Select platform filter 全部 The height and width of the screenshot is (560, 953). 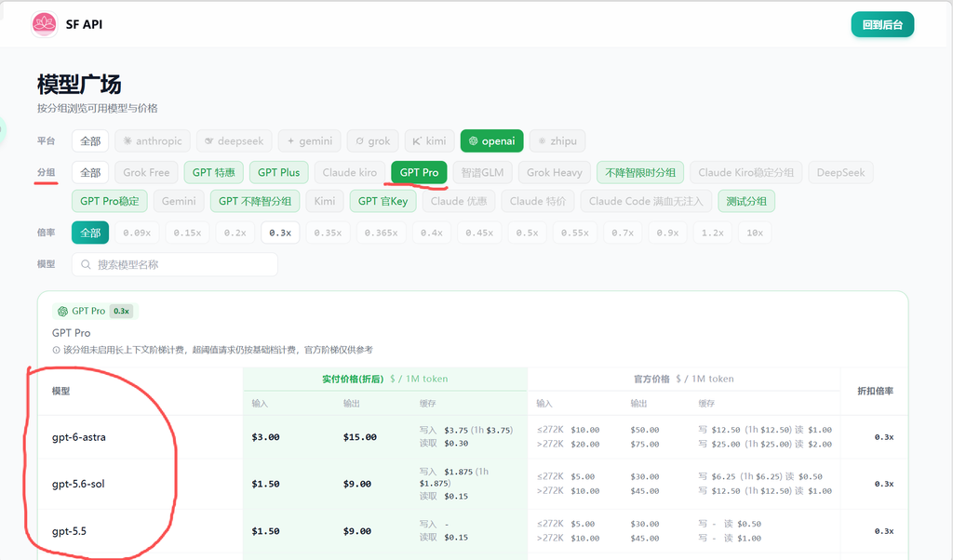click(x=90, y=140)
